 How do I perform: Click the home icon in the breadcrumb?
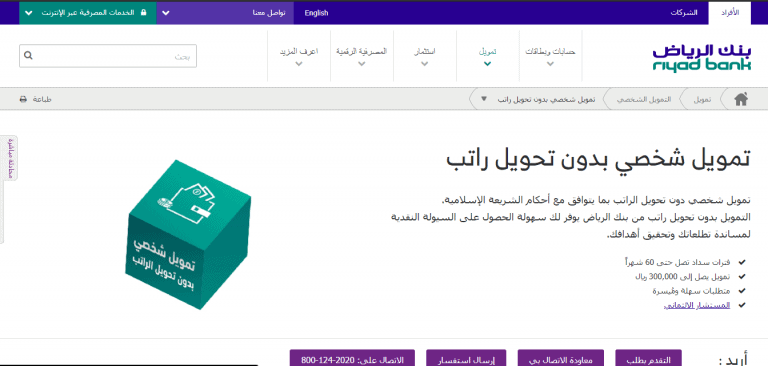pos(741,99)
